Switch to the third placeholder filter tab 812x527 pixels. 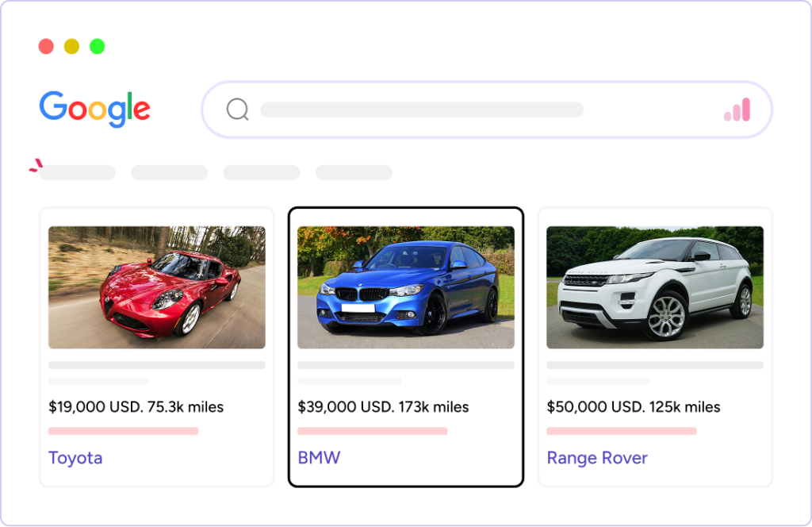262,172
